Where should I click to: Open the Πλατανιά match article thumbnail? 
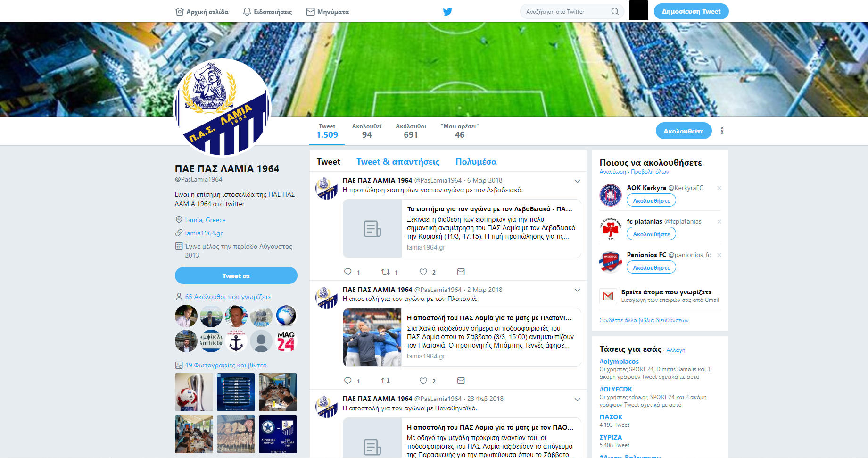[372, 338]
